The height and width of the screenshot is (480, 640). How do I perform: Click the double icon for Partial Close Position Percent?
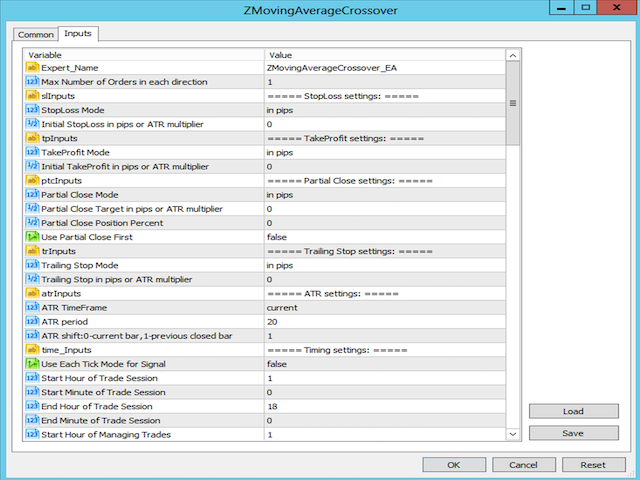pos(32,223)
